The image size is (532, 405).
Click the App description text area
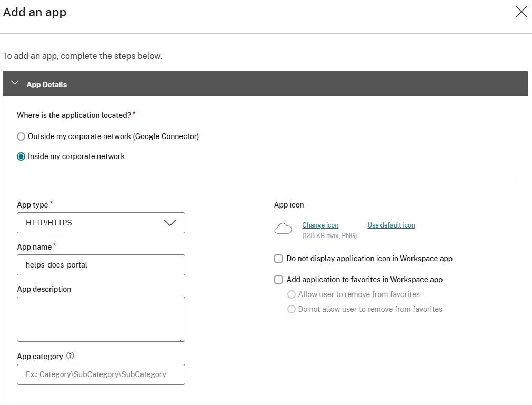(x=101, y=319)
